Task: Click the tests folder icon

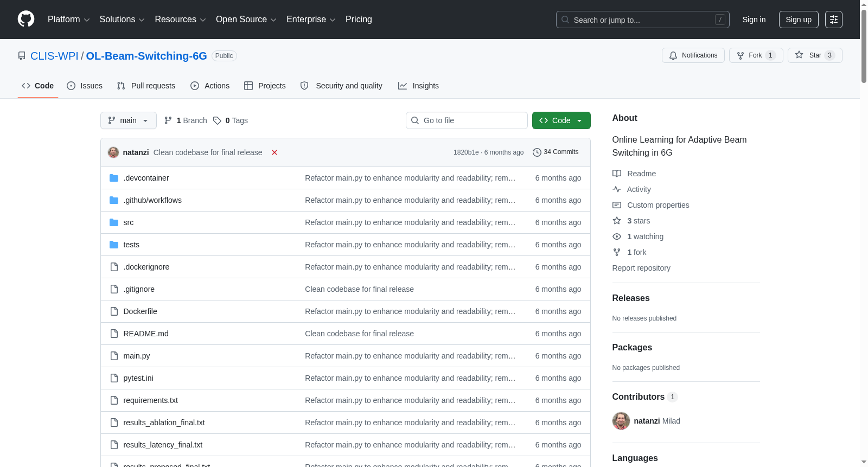Action: click(x=114, y=245)
